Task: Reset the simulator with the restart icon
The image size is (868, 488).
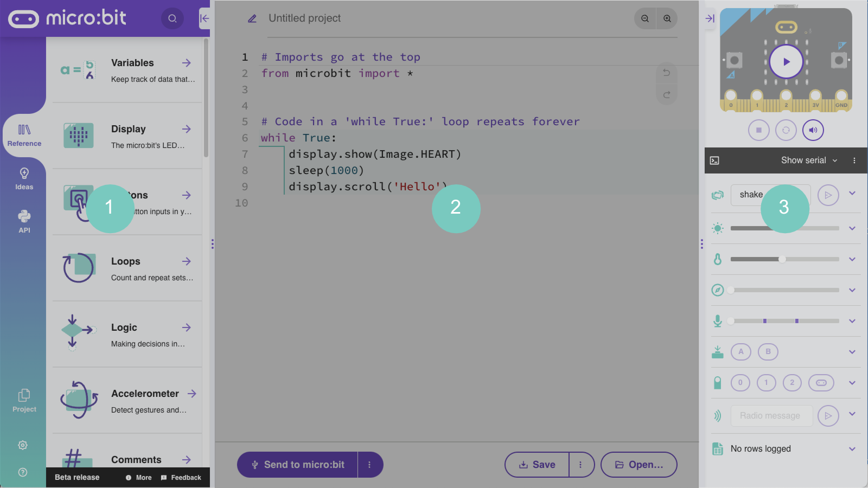Action: [786, 130]
